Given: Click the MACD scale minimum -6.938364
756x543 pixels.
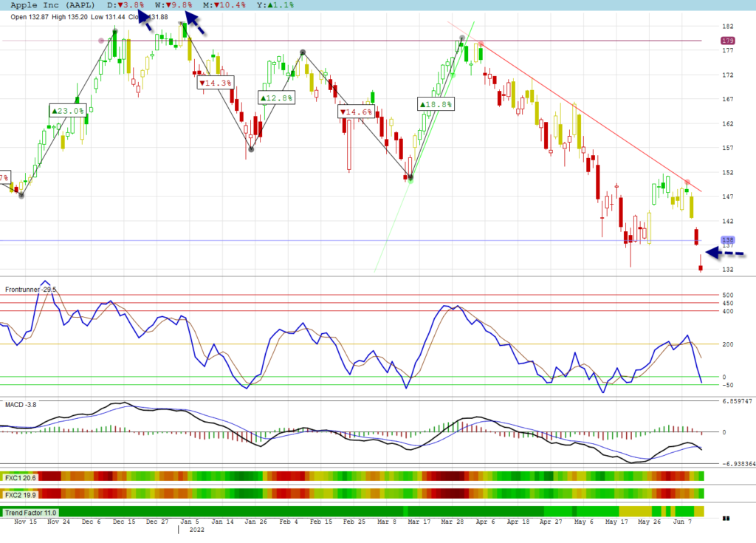Looking at the screenshot, I should tap(738, 464).
